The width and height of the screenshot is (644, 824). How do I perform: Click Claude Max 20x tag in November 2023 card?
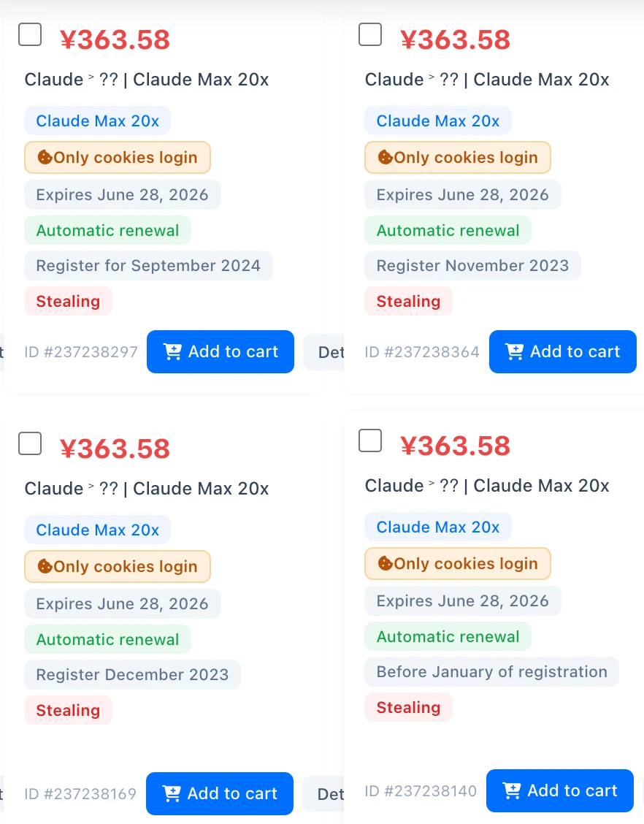click(x=438, y=121)
